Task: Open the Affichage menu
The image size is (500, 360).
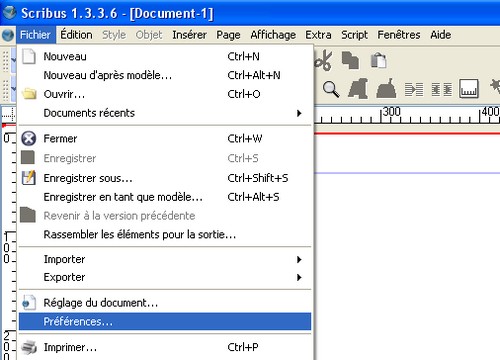Action: pos(273,35)
